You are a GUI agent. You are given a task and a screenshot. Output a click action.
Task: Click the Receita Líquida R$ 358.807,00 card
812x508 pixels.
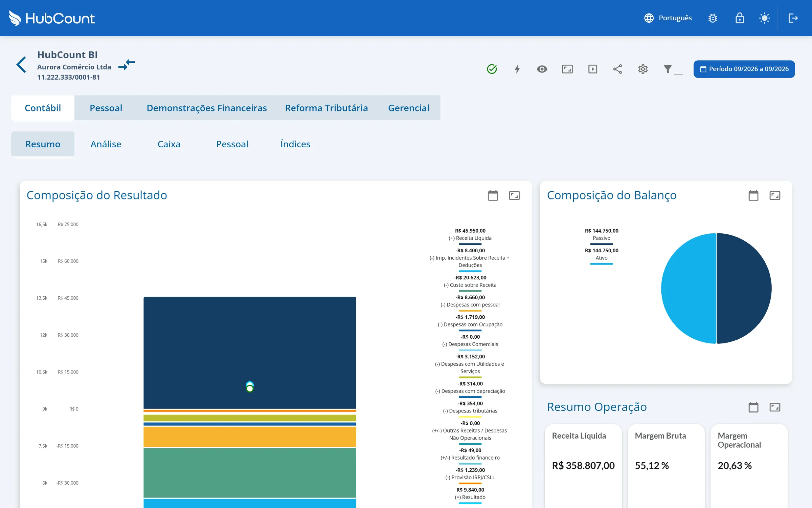[x=583, y=466]
